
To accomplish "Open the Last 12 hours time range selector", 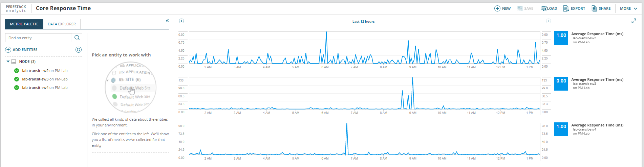I will [363, 21].
